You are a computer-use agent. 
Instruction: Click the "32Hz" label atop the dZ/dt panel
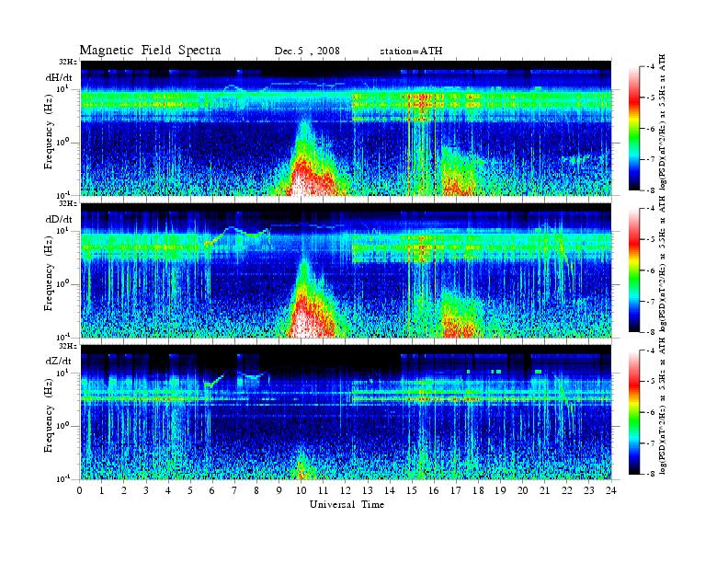point(68,346)
